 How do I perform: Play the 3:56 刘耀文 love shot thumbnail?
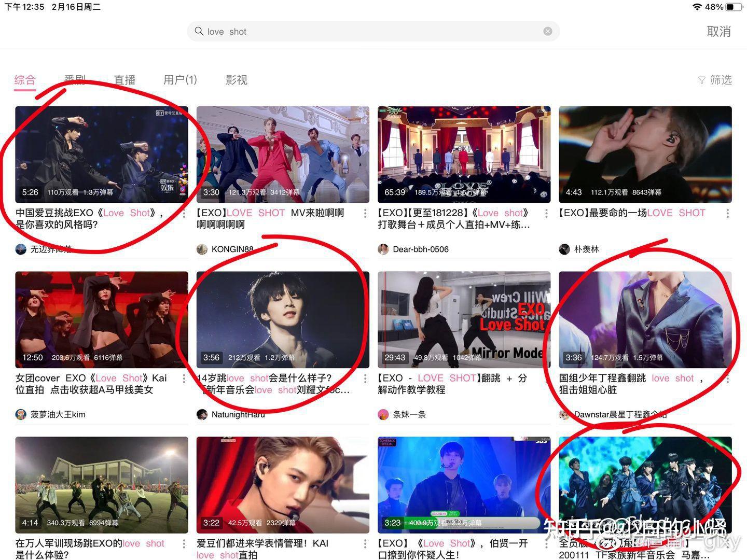point(283,320)
